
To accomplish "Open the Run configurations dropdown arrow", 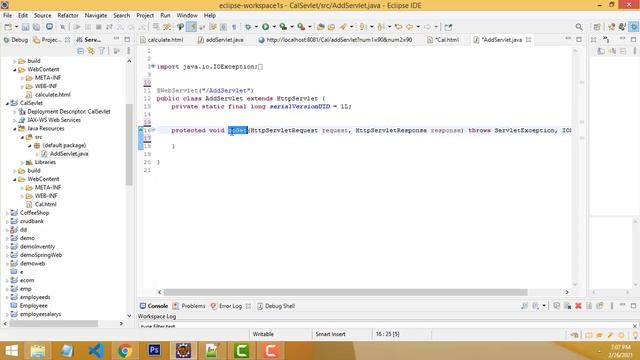I will point(273,27).
